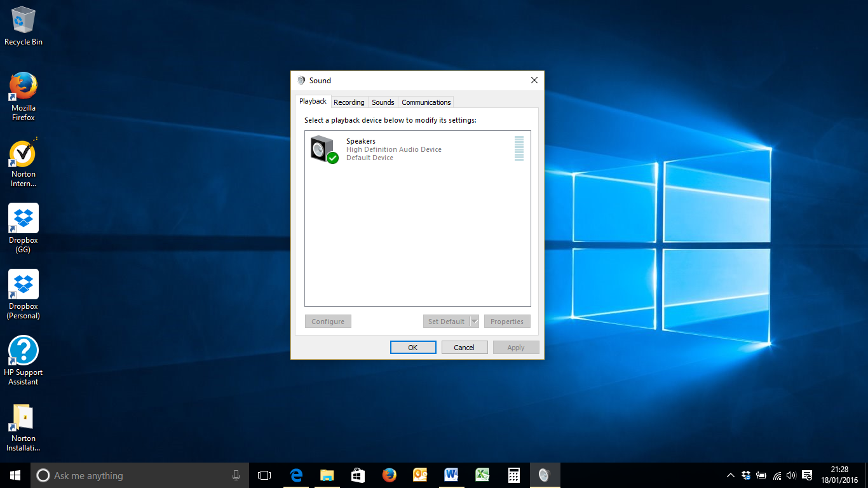Click Cancel in the Sound dialog
The image size is (868, 488).
464,348
